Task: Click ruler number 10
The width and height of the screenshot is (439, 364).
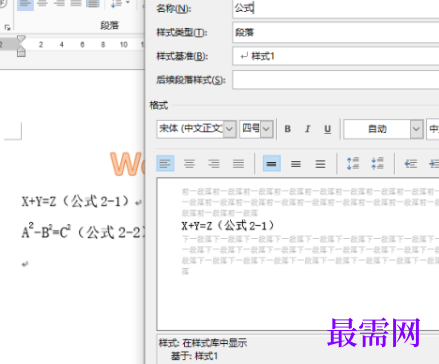Action: pyautogui.click(x=124, y=45)
